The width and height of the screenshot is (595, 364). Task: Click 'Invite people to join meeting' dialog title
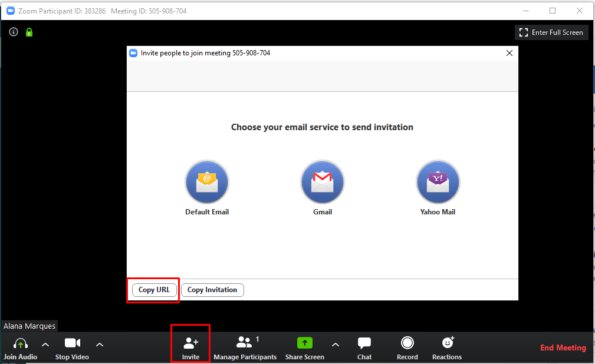coord(205,53)
